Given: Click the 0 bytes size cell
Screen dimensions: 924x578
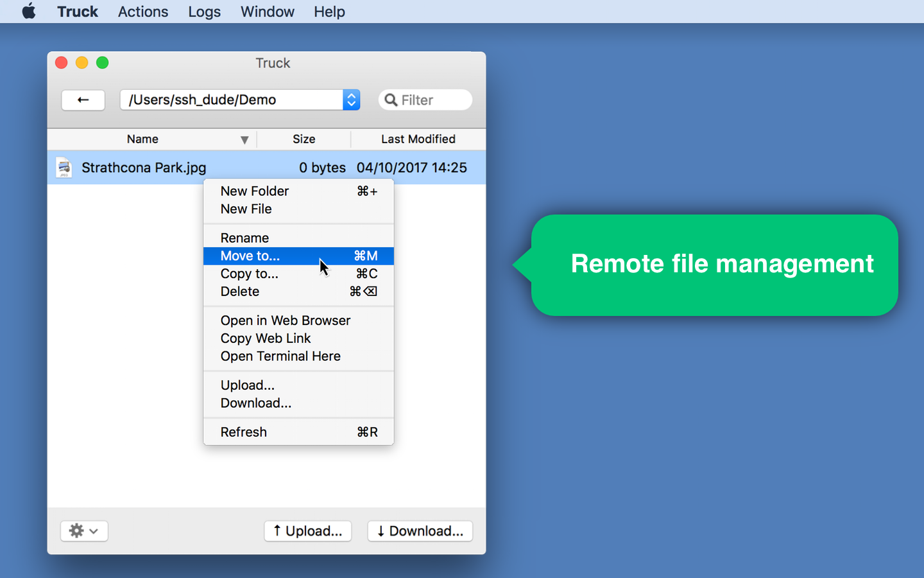Looking at the screenshot, I should coord(322,168).
